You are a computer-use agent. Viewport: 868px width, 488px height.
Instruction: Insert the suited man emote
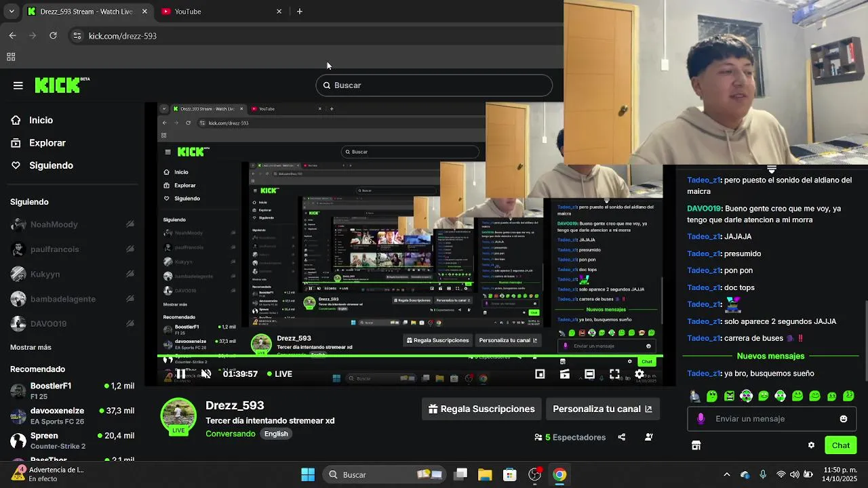[x=695, y=396]
